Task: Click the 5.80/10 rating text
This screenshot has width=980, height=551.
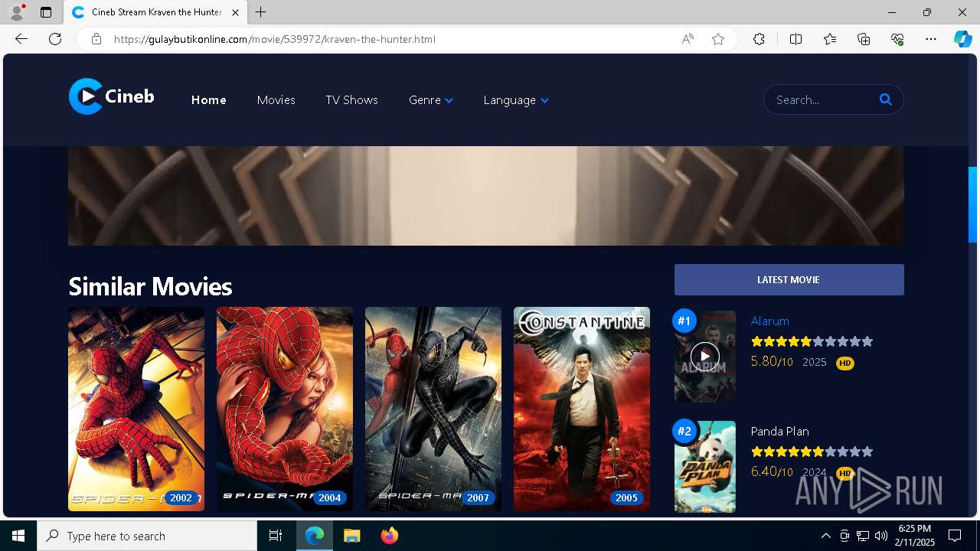Action: tap(772, 361)
